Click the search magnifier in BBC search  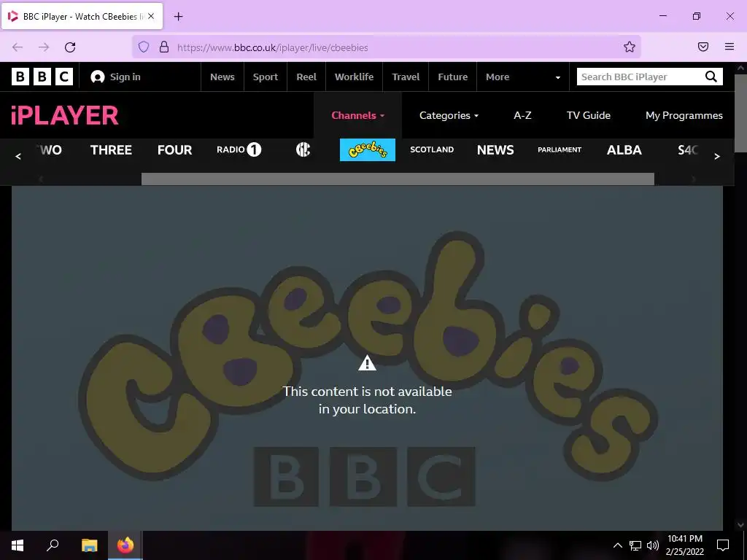(x=711, y=77)
